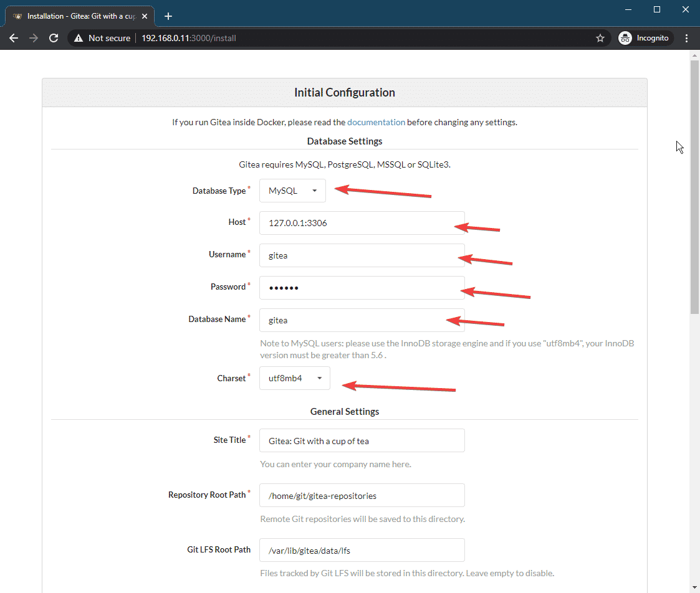The height and width of the screenshot is (593, 700).
Task: Click the Host input field
Action: 362,222
